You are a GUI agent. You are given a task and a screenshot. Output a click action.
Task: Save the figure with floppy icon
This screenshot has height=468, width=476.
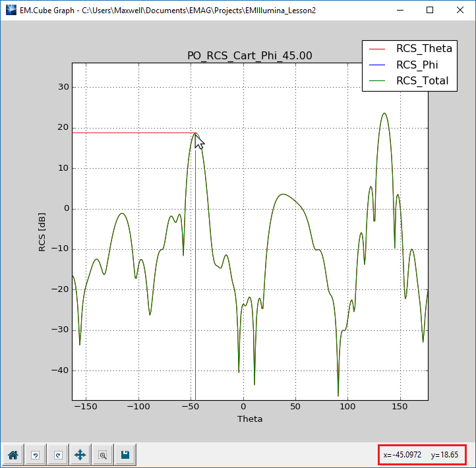point(125,454)
